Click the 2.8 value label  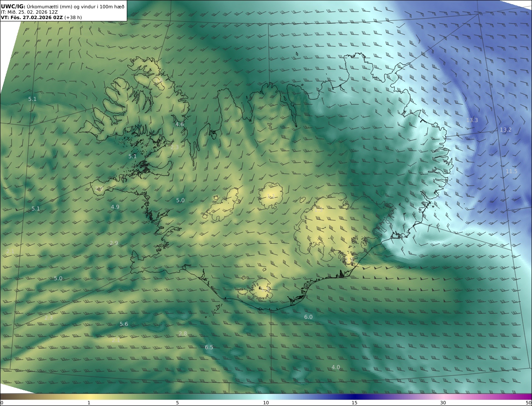click(183, 334)
